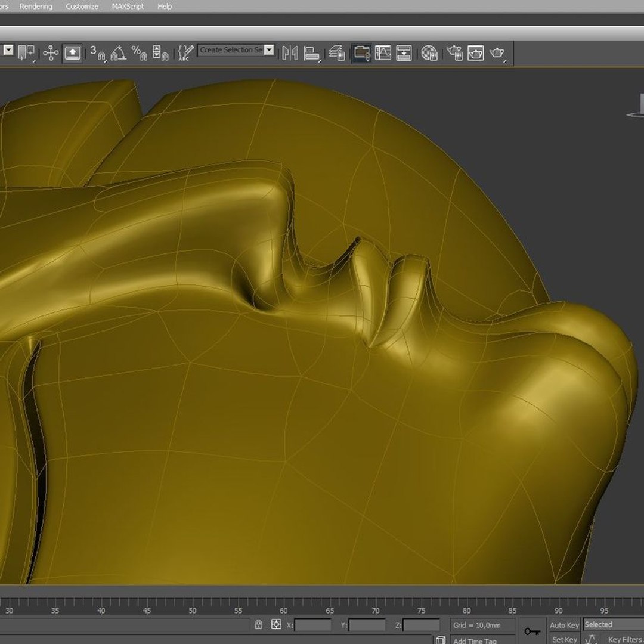Open the Material Editor
The width and height of the screenshot is (644, 644).
point(429,53)
